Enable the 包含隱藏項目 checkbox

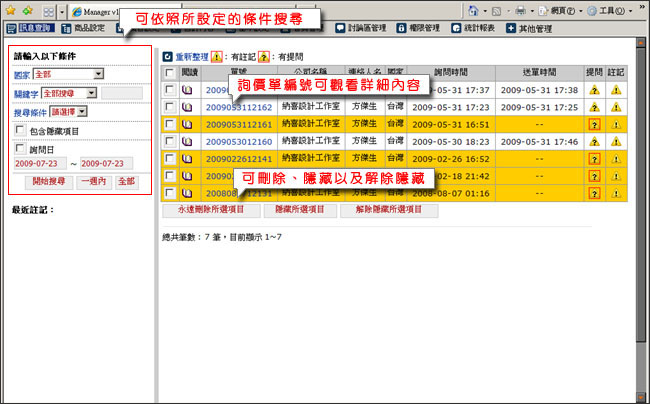coord(20,130)
